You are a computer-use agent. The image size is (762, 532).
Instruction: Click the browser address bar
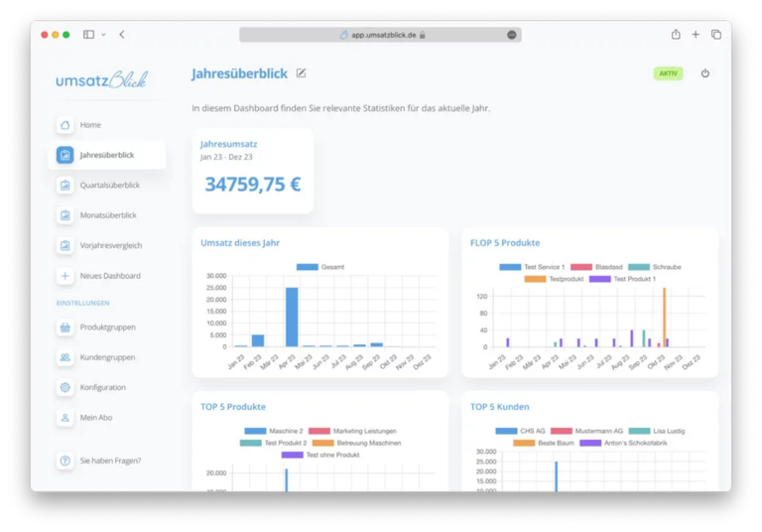(380, 35)
